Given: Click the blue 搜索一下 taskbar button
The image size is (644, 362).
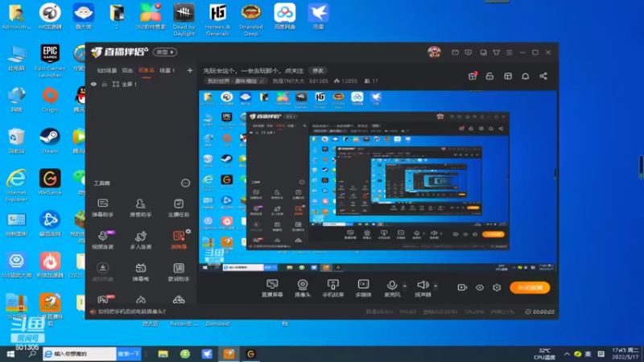Looking at the screenshot, I should [x=129, y=354].
